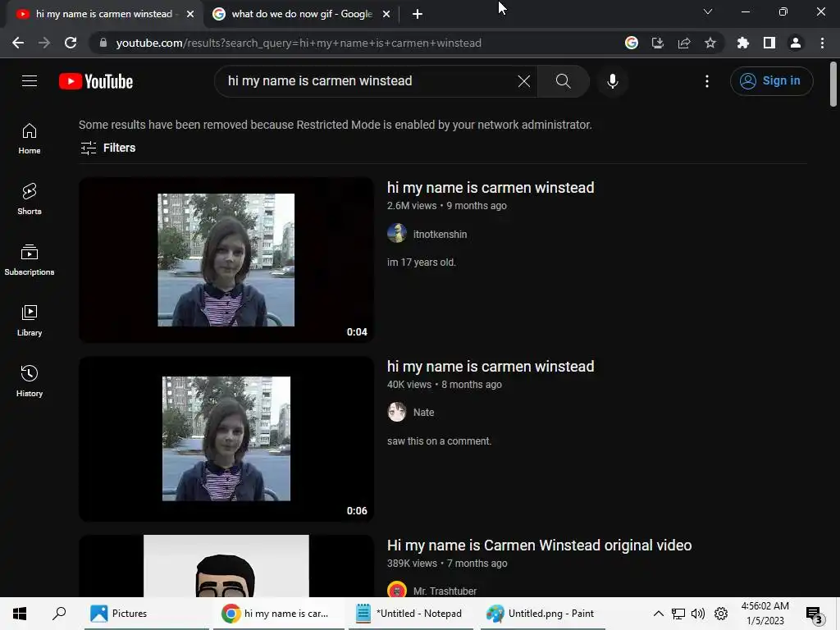Click the Sign in button
Image resolution: width=840 pixels, height=630 pixels.
pyautogui.click(x=771, y=81)
